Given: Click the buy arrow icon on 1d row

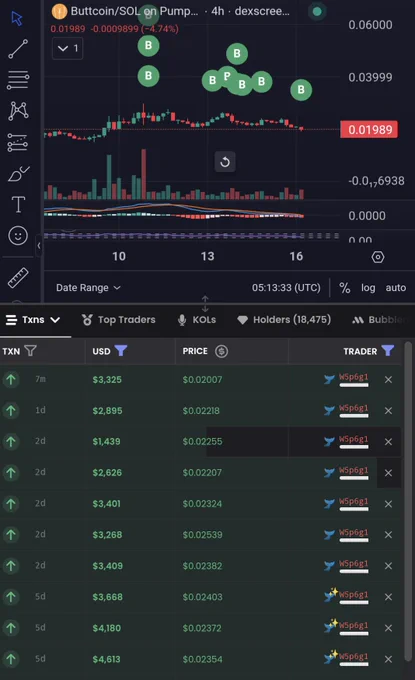Looking at the screenshot, I should click(x=11, y=411).
